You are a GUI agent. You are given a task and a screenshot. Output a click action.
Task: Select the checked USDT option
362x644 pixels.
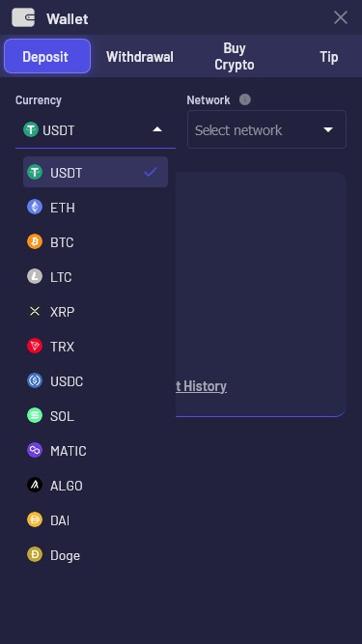point(96,172)
